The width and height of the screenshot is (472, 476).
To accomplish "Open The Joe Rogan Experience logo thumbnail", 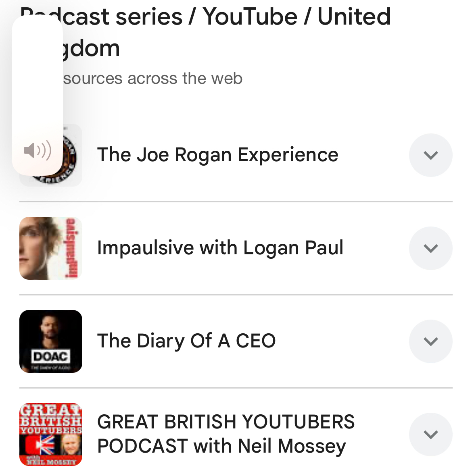I will (73, 155).
